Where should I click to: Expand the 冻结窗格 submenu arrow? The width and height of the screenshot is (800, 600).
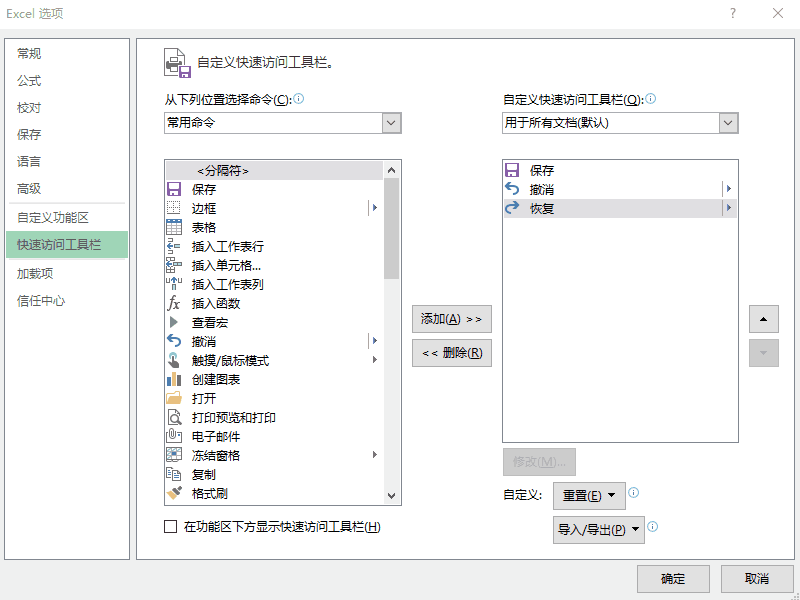coord(375,455)
